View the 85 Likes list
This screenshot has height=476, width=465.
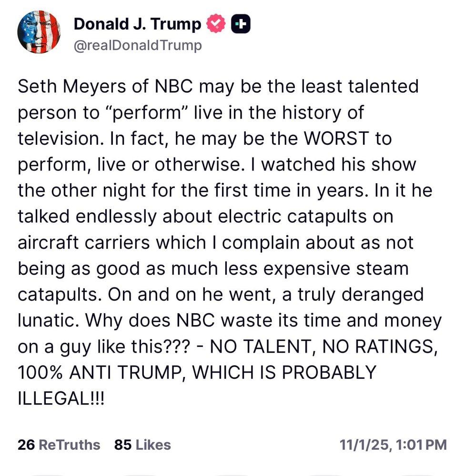point(142,445)
